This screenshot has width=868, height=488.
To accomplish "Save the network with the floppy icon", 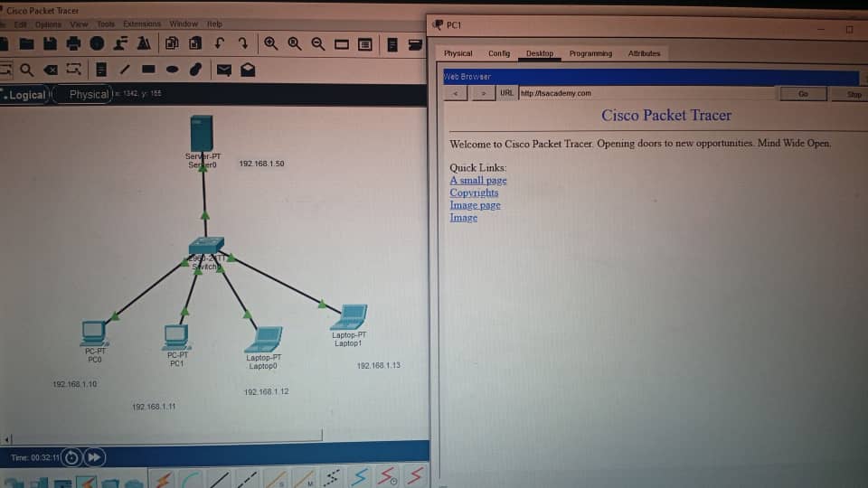I will point(50,43).
